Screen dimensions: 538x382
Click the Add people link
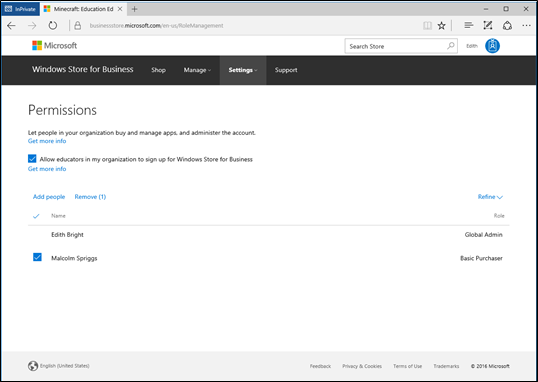click(x=49, y=197)
